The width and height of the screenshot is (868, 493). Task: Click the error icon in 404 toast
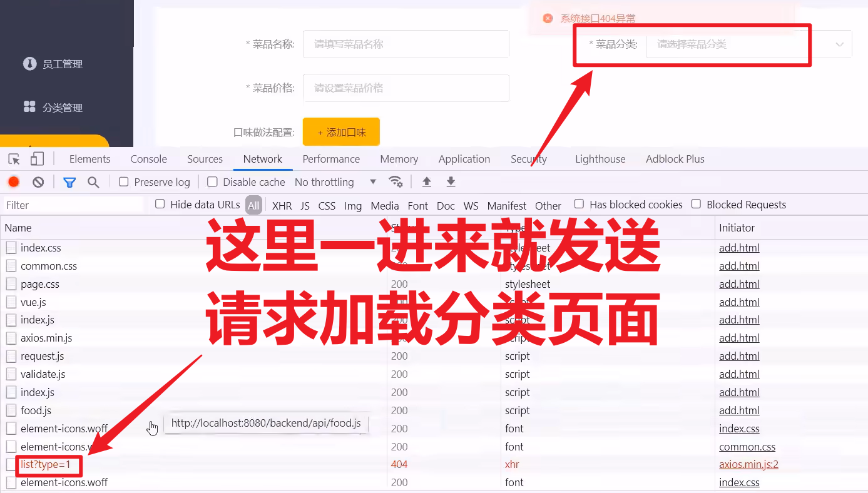(548, 19)
